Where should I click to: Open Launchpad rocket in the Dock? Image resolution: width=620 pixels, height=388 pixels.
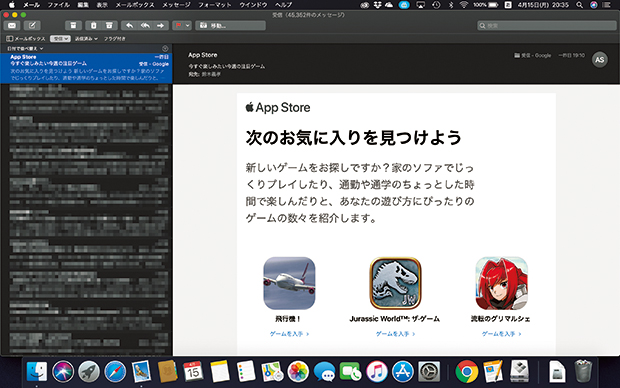(x=89, y=372)
